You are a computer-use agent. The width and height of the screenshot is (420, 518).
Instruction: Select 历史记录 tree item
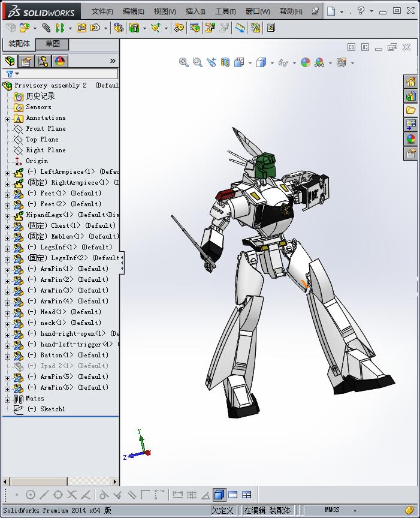click(x=40, y=96)
